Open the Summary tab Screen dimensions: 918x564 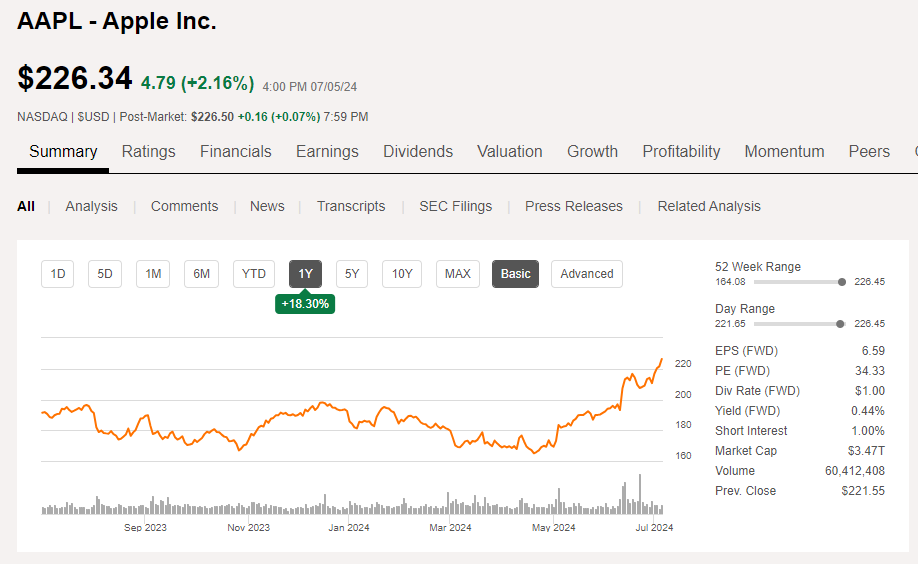(63, 152)
